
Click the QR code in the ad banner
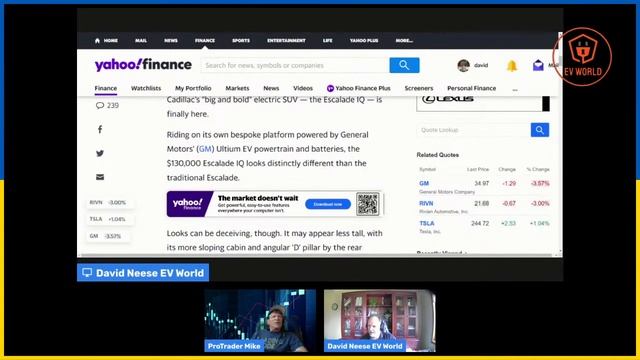[368, 204]
